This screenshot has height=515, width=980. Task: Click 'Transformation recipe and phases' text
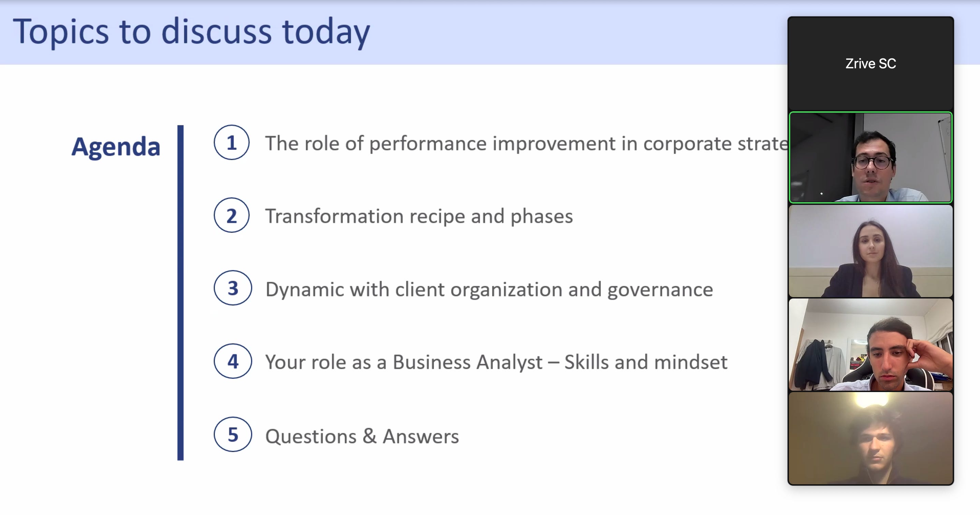pyautogui.click(x=419, y=217)
